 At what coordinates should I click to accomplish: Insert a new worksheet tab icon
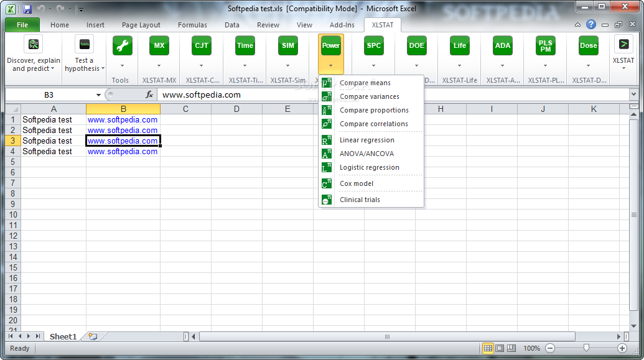(x=93, y=336)
